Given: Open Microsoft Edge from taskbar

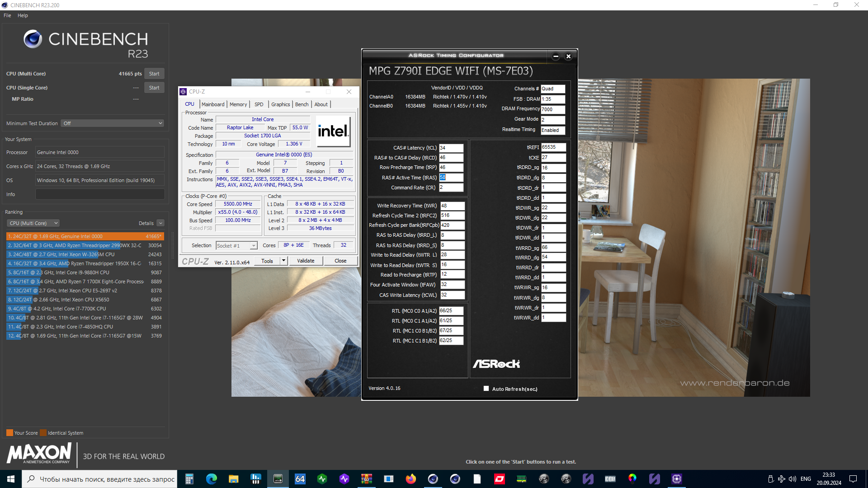Looking at the screenshot, I should [x=211, y=479].
